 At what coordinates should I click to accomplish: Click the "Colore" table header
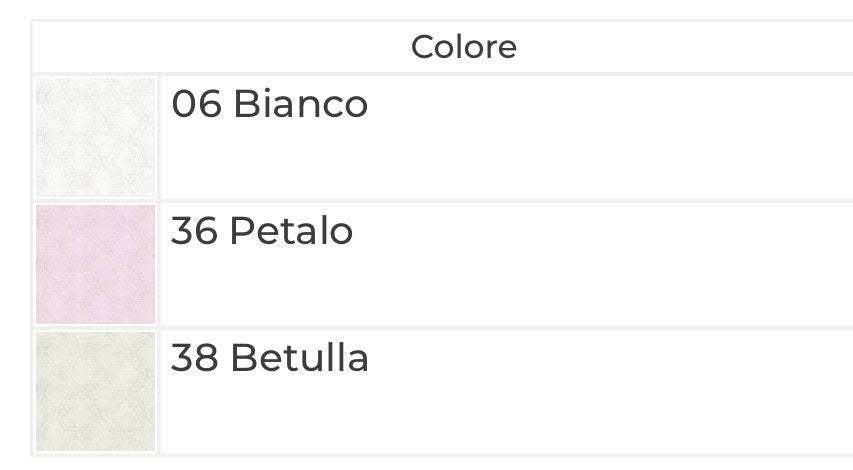pyautogui.click(x=464, y=47)
